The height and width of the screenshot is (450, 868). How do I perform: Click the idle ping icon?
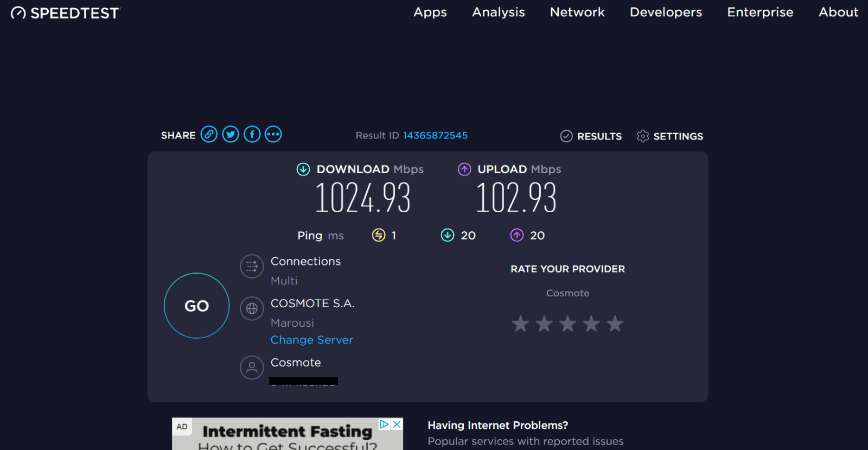coord(379,235)
